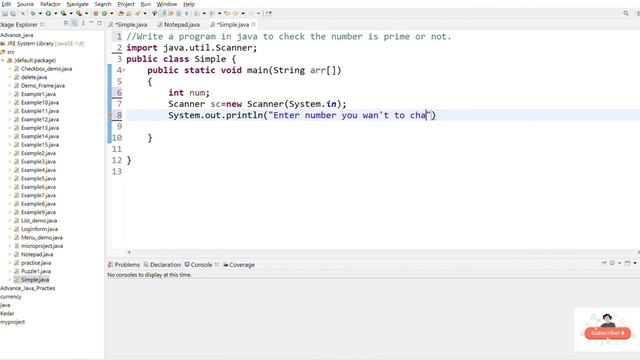Maximize the Package Explorer panel
This screenshot has height=360, width=640.
coord(100,23)
